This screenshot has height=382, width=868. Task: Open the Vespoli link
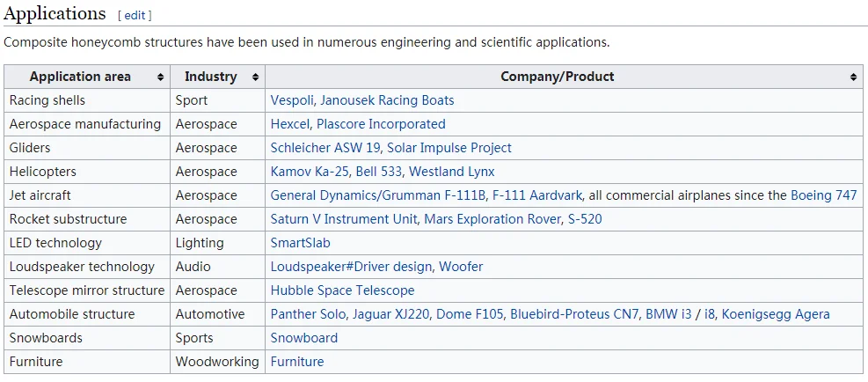coord(292,100)
